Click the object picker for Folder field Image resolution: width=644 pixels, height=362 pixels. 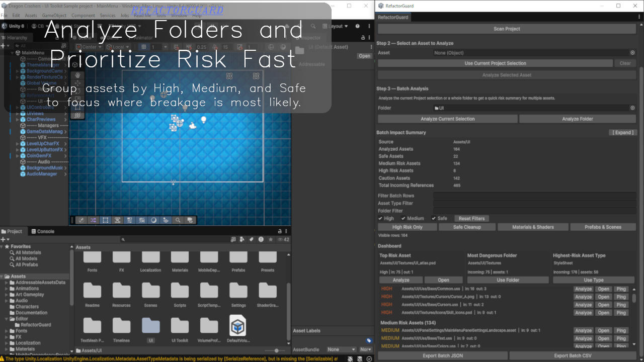(x=632, y=108)
